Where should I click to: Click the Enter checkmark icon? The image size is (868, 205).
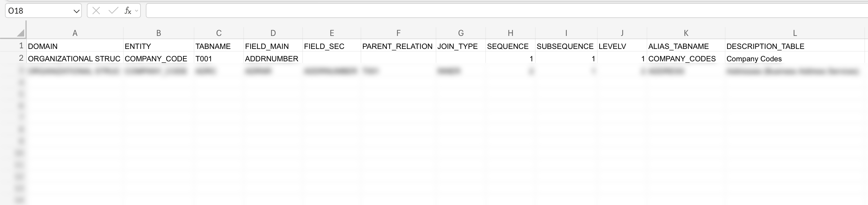coord(113,11)
